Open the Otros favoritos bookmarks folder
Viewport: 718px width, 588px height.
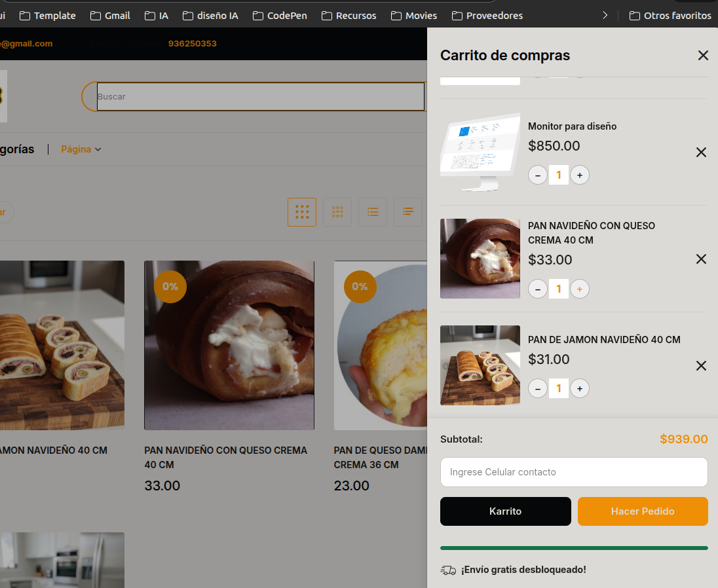tap(670, 15)
